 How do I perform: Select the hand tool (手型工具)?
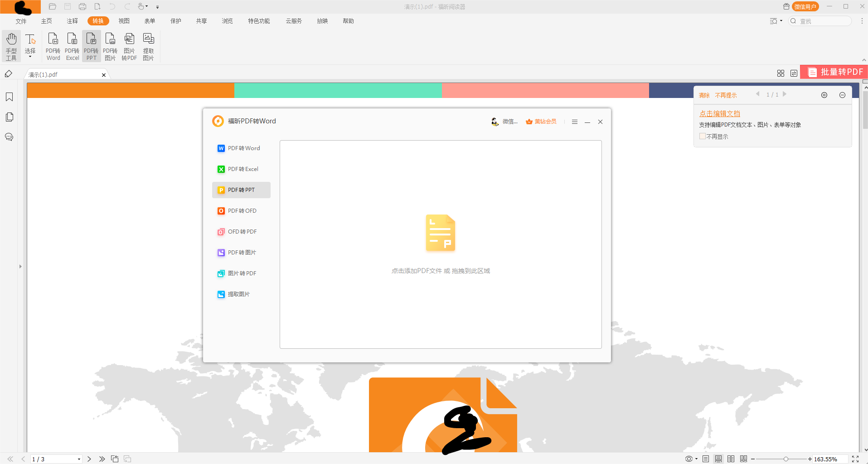(x=11, y=46)
